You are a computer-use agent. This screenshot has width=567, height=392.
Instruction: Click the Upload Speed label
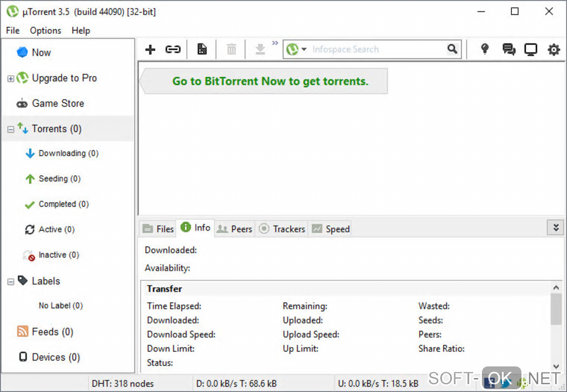point(311,335)
